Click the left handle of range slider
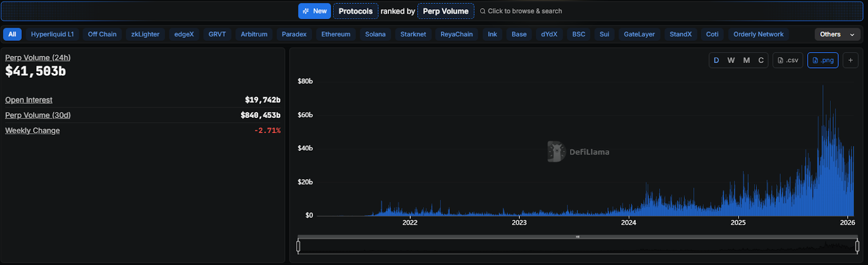 pos(298,247)
